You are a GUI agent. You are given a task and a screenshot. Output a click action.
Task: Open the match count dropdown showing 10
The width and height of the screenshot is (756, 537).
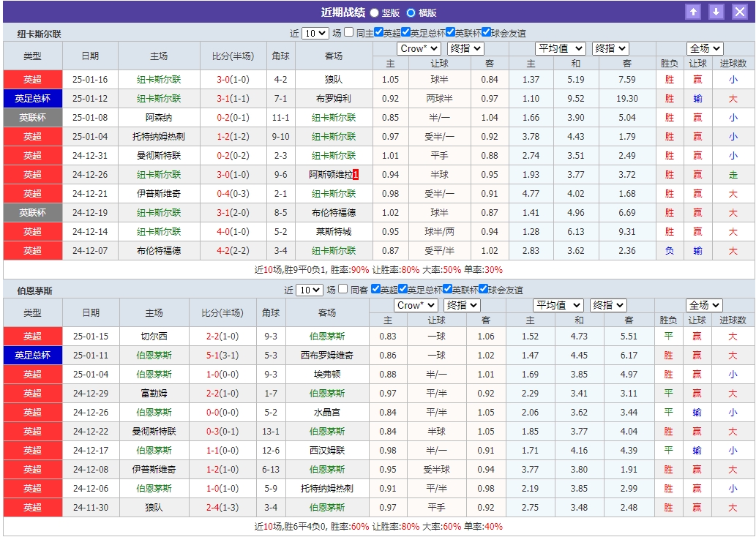315,31
